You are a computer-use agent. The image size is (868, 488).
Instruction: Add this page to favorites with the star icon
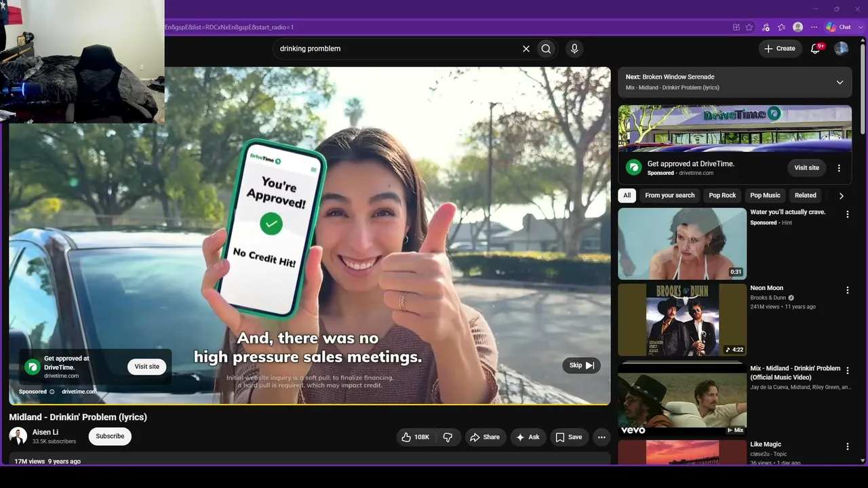pyautogui.click(x=749, y=27)
